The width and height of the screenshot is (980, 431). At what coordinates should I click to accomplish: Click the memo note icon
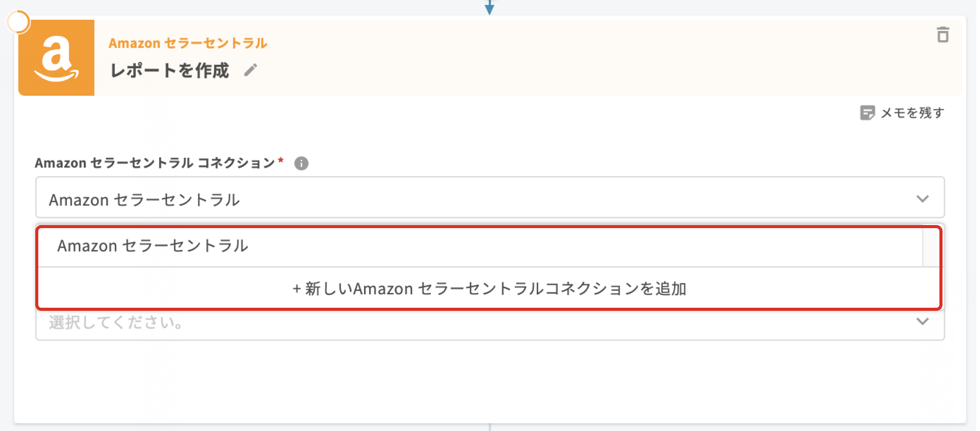coord(867,113)
